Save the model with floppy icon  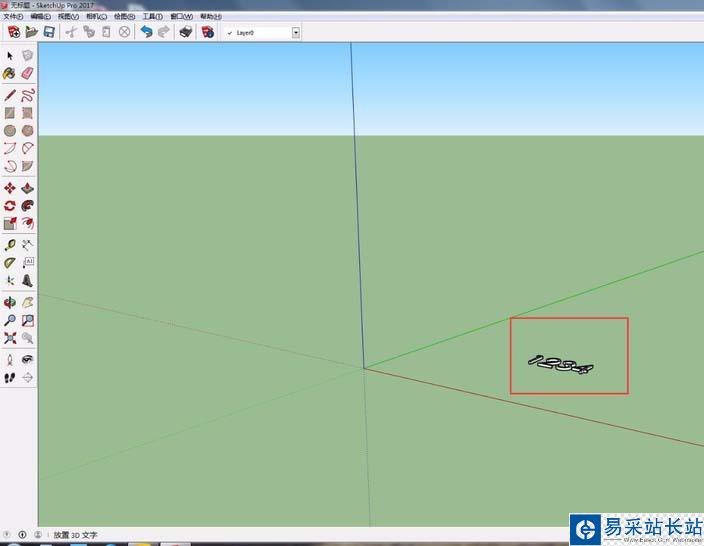tap(49, 32)
